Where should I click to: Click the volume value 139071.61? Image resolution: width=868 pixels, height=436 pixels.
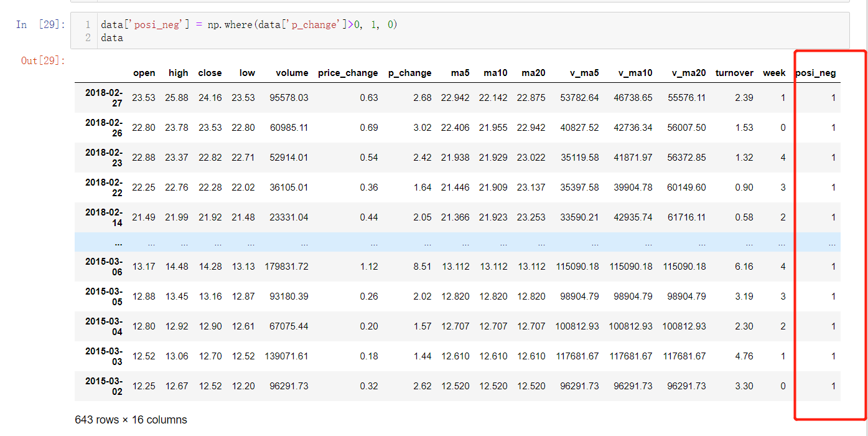286,356
